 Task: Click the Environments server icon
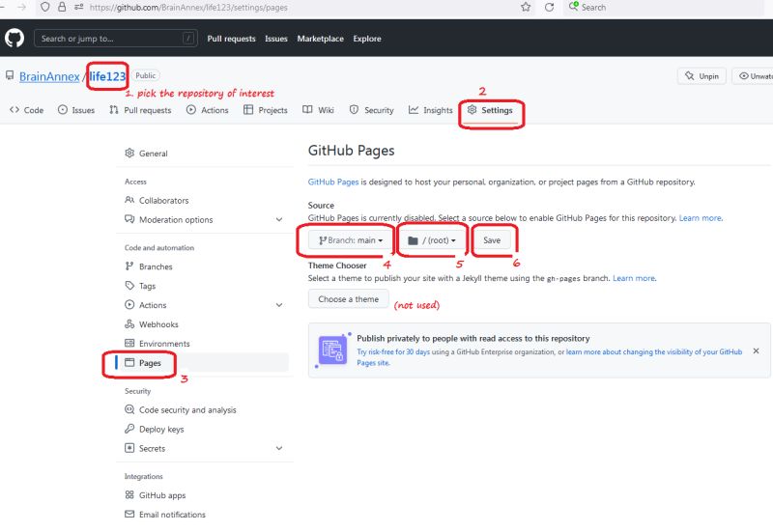click(129, 343)
